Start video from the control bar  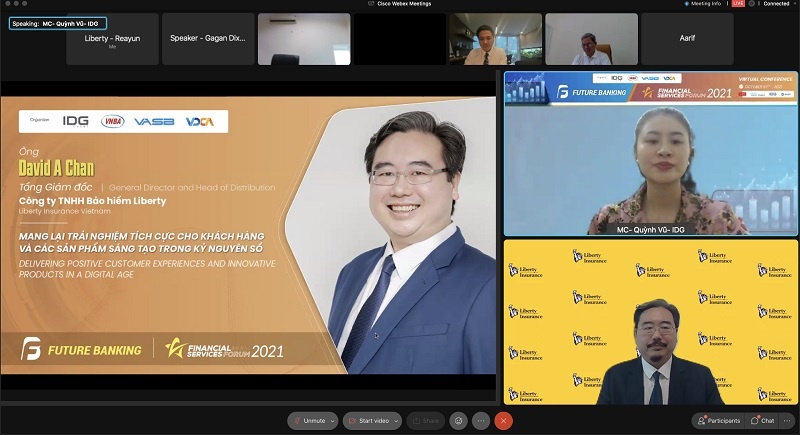coord(368,421)
